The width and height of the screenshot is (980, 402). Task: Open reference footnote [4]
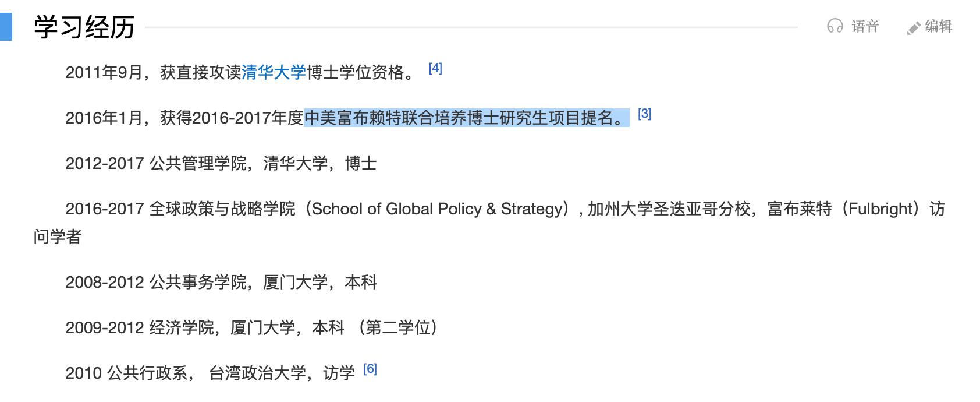click(435, 68)
